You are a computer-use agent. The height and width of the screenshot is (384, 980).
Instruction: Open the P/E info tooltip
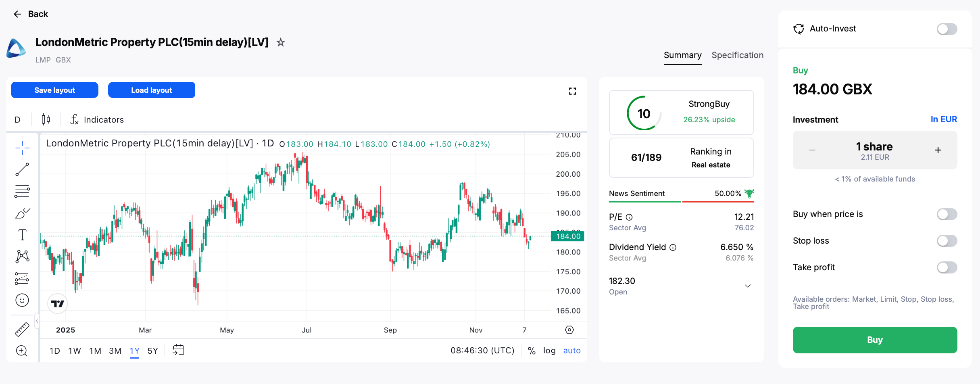629,217
